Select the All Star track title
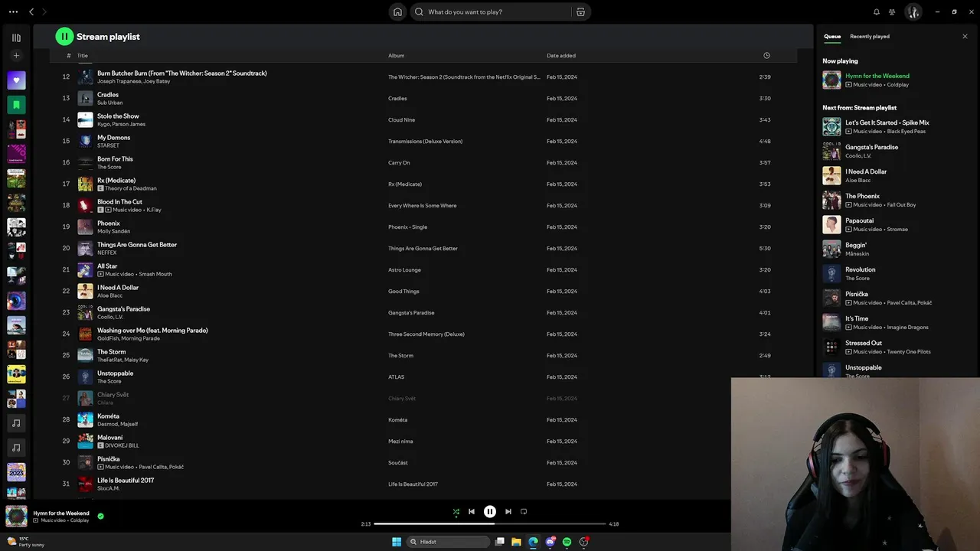Screen dimensions: 980x551 click(107, 266)
